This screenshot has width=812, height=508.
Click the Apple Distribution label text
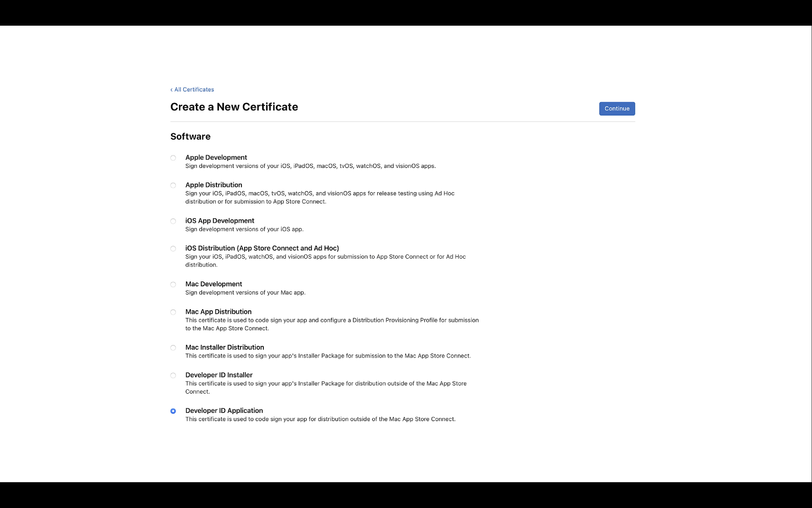click(x=214, y=185)
